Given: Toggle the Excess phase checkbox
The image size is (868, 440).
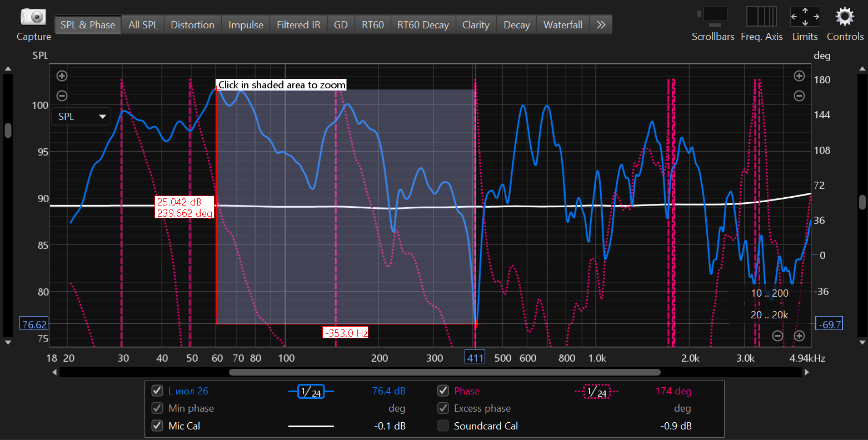Looking at the screenshot, I should coord(443,408).
